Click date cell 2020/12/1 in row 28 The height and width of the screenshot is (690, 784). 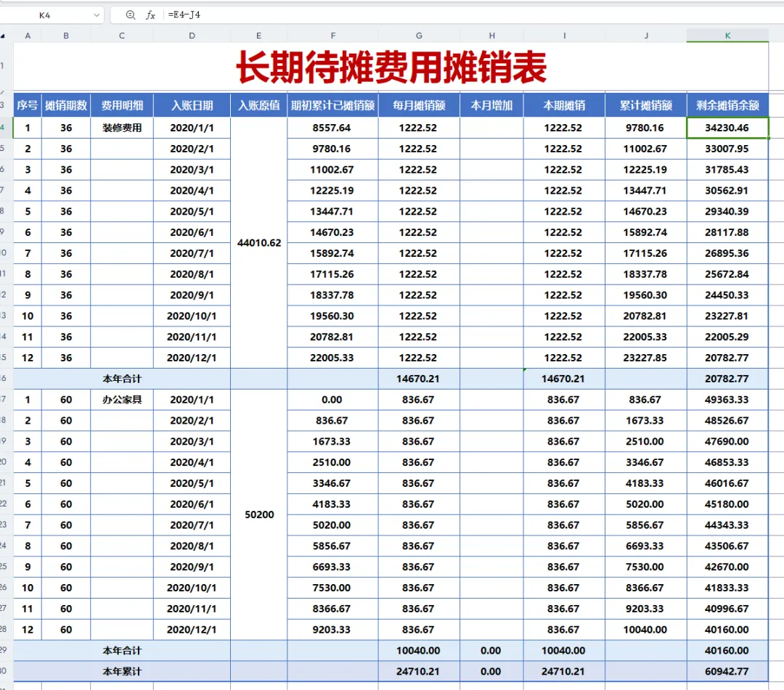[x=192, y=630]
